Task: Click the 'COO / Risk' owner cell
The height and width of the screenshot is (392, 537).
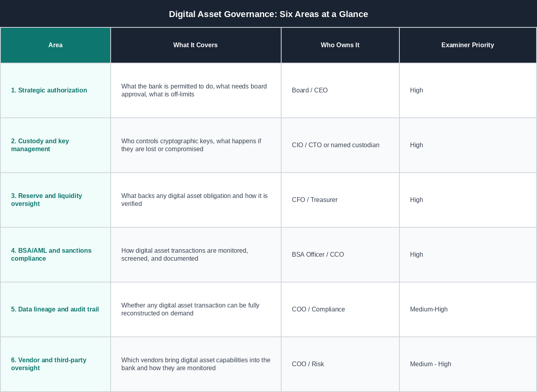Action: [340, 364]
